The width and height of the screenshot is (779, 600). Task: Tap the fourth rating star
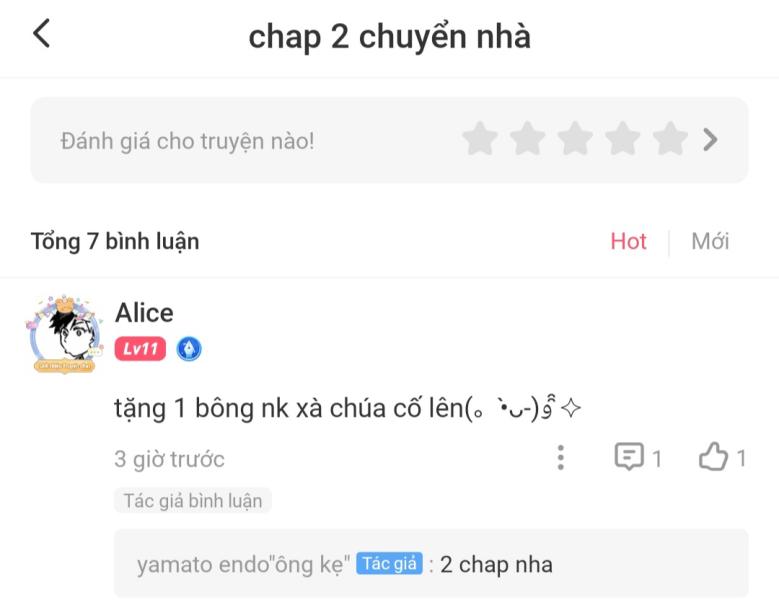tap(623, 139)
